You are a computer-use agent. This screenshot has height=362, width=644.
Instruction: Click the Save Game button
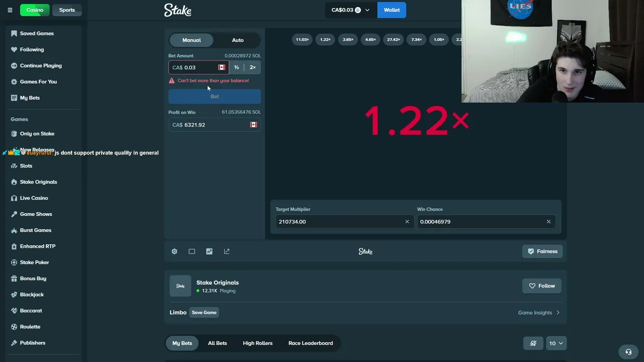tap(204, 313)
